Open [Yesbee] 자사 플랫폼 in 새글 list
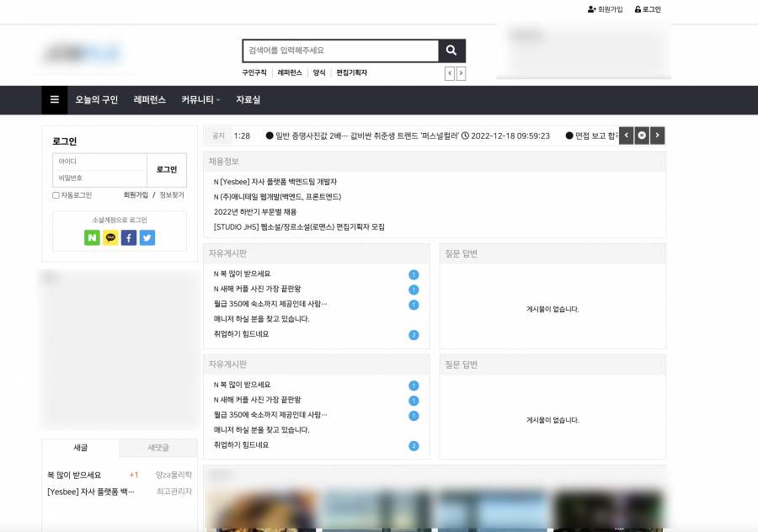 point(91,492)
